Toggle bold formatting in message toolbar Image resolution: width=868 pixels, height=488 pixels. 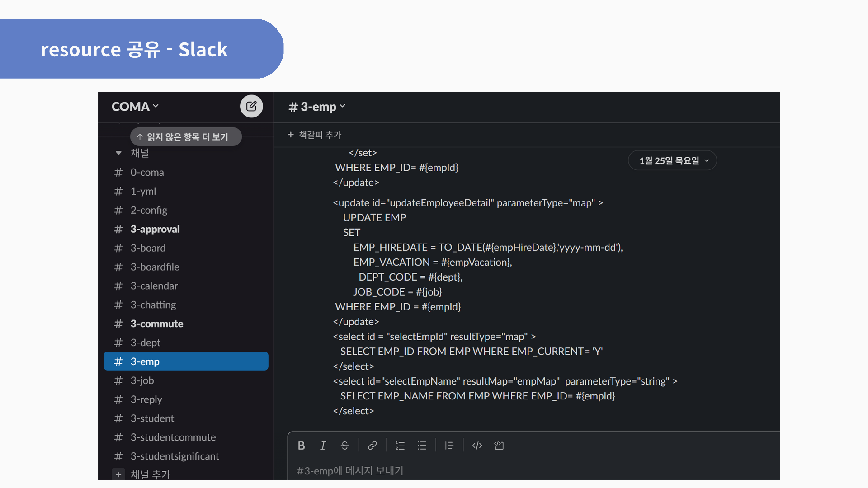point(302,446)
